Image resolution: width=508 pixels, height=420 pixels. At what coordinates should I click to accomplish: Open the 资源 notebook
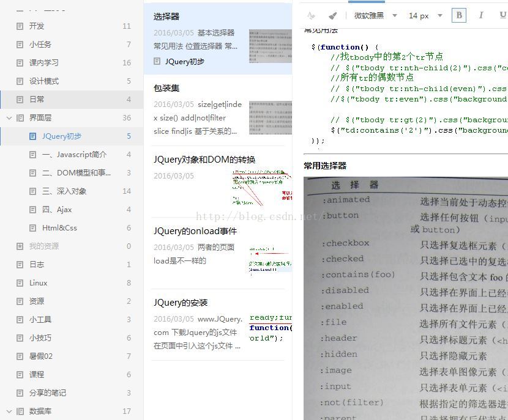point(72,301)
